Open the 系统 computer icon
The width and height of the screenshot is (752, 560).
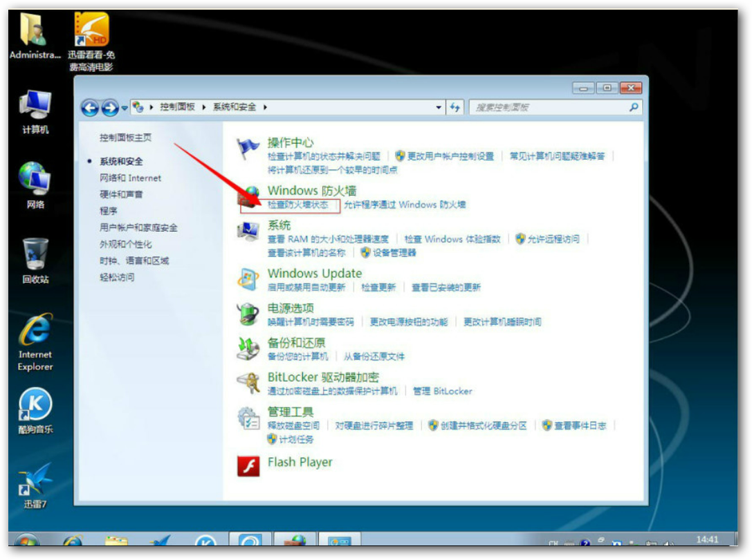(x=248, y=232)
